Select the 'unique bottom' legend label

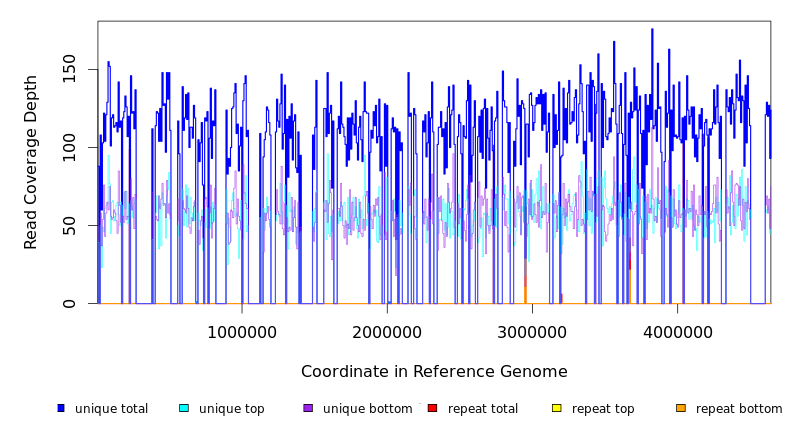(x=367, y=409)
